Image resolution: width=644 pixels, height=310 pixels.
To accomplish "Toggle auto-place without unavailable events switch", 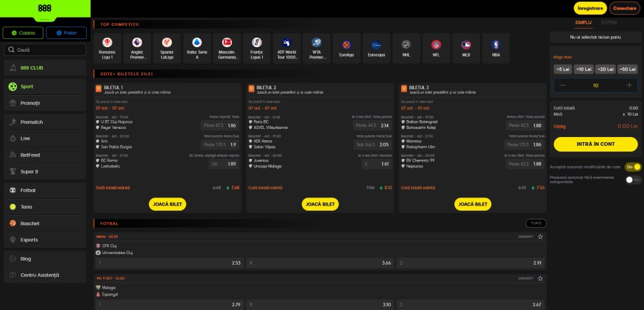I will coord(633,179).
